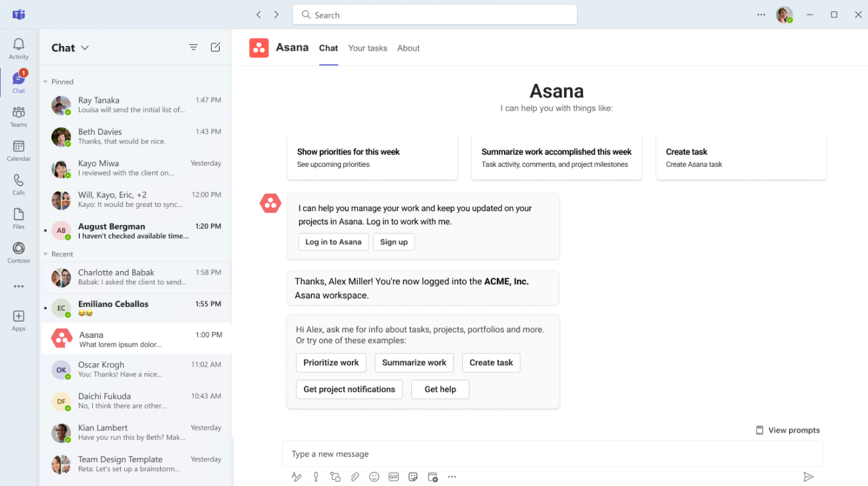
Task: Select the Teams icon in the sidebar
Action: pyautogui.click(x=18, y=113)
